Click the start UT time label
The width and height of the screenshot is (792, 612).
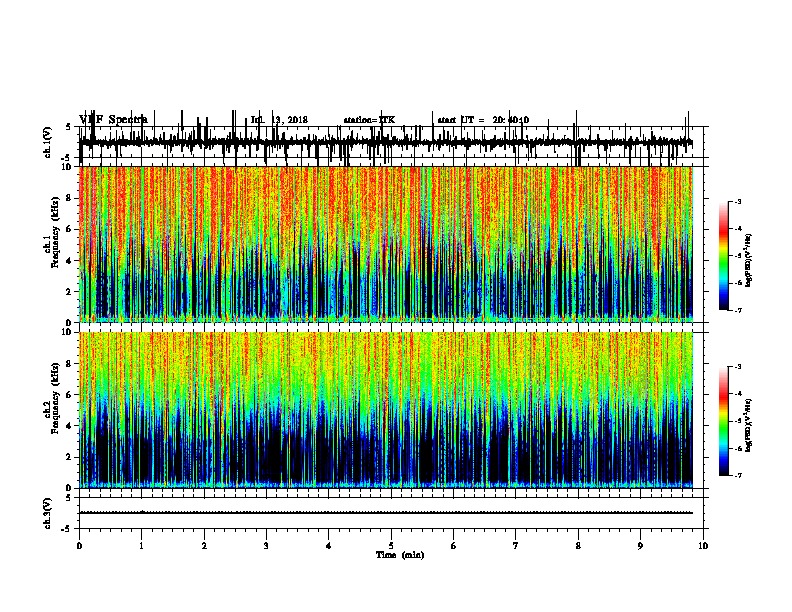pyautogui.click(x=483, y=120)
